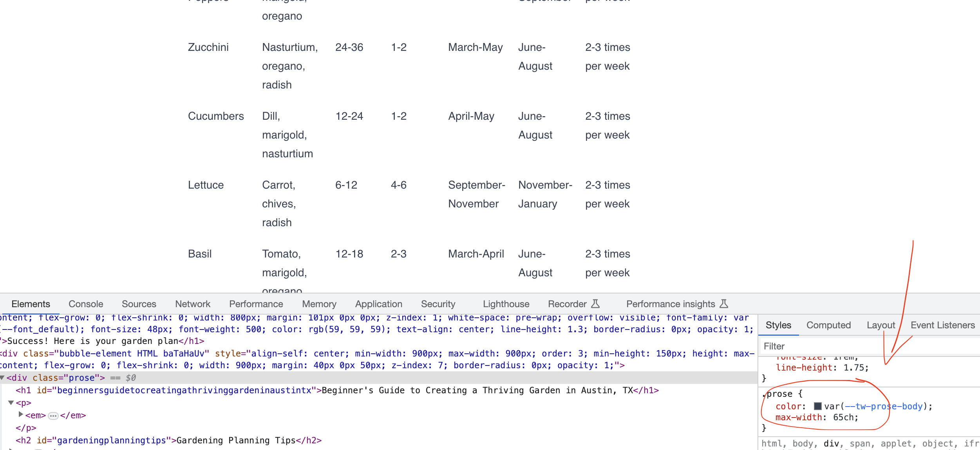Open the Sources tab
Viewport: 980px width, 450px height.
(x=139, y=304)
